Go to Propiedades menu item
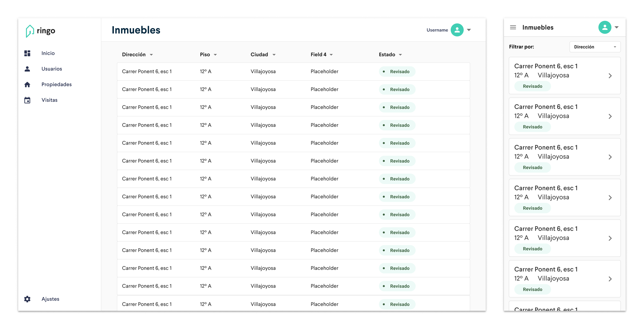 pos(56,85)
